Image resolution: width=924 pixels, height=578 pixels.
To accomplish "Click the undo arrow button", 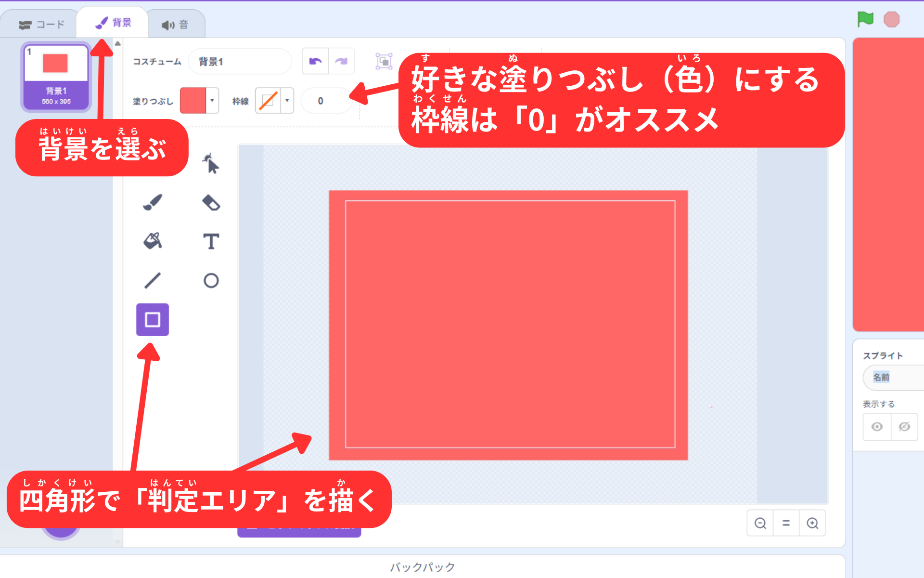I will [315, 61].
